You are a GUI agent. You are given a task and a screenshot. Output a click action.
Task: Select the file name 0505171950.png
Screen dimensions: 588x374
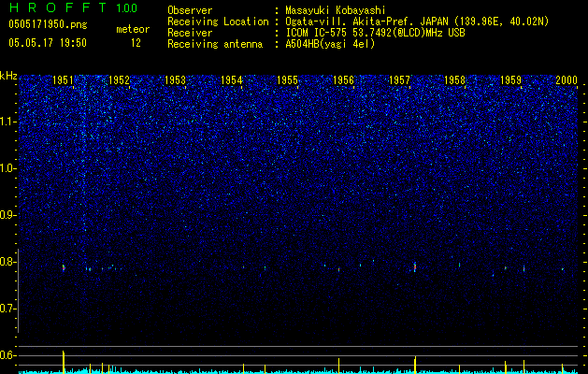pos(48,25)
